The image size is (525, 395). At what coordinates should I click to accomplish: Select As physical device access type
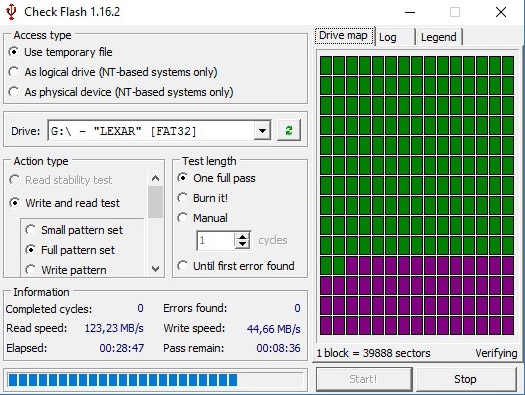pyautogui.click(x=121, y=92)
